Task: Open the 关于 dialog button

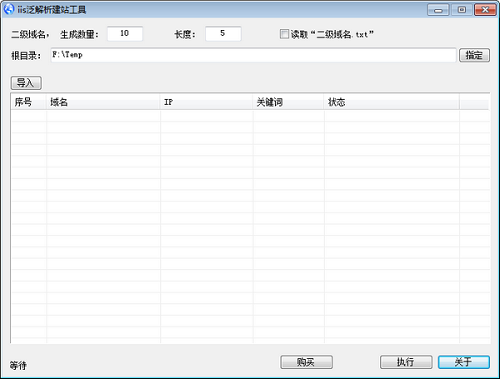Action: pyautogui.click(x=464, y=362)
